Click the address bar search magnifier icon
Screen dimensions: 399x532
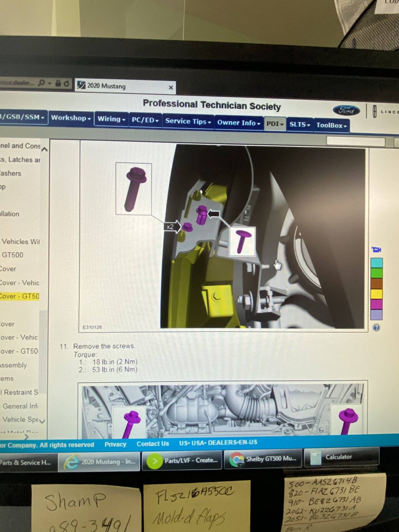41,83
